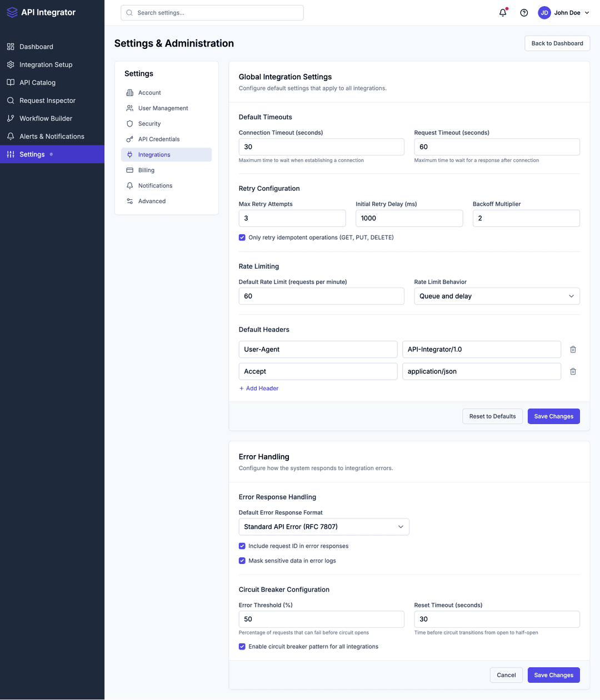Add a new default header row
Viewport: 600px width, 700px height.
[x=258, y=388]
